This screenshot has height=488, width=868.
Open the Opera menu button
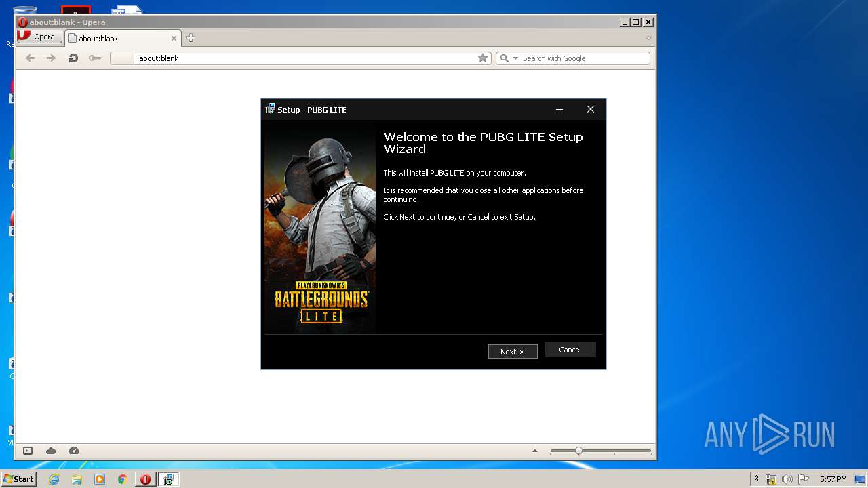click(x=39, y=37)
